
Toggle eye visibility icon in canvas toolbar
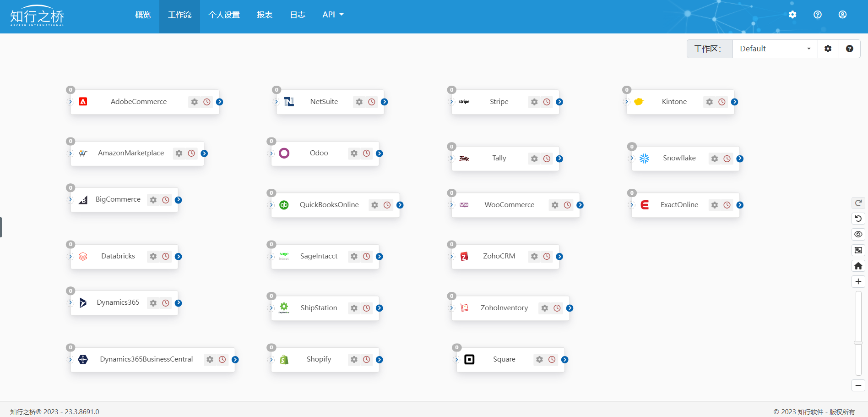tap(858, 234)
